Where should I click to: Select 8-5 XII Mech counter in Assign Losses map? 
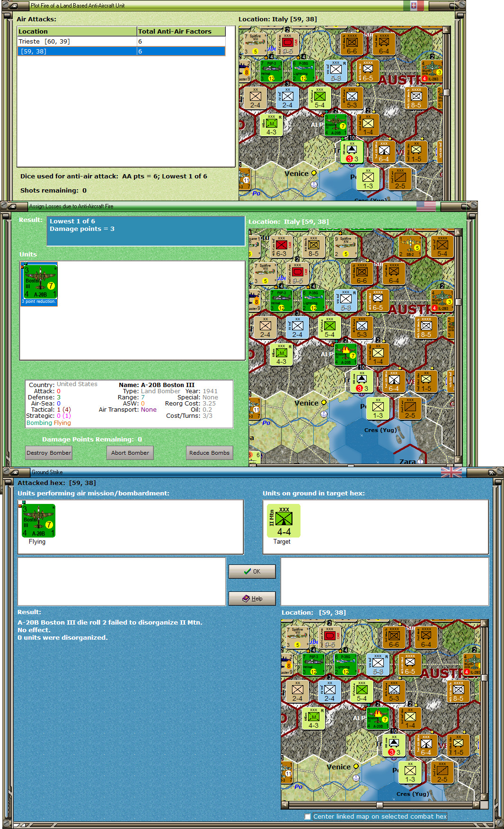pos(313,247)
